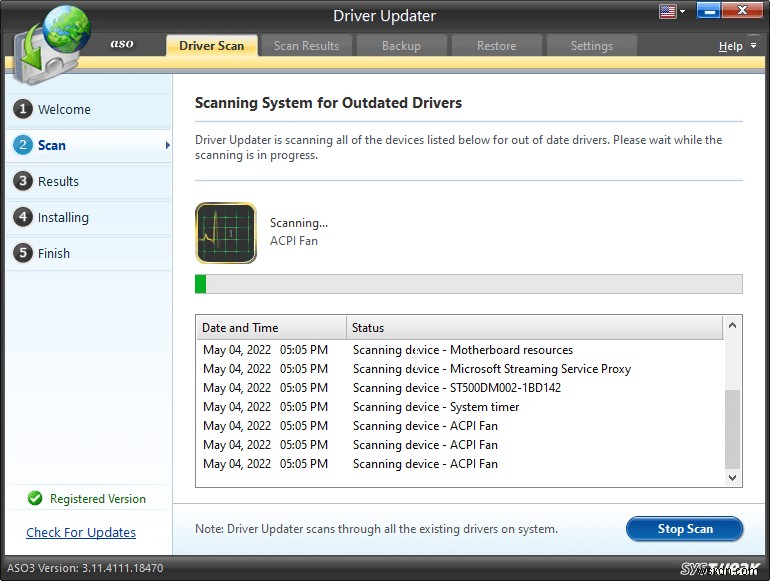Click step 3 Results number icon
The image size is (770, 581).
click(x=22, y=181)
